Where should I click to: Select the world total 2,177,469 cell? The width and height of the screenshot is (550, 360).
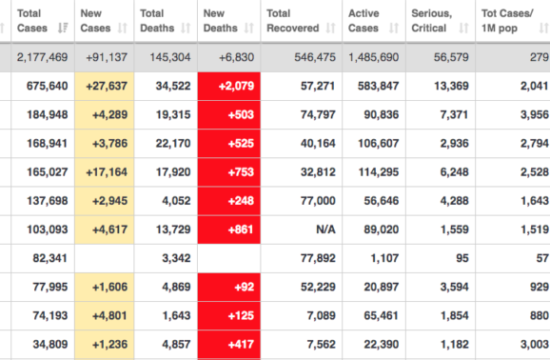point(42,57)
